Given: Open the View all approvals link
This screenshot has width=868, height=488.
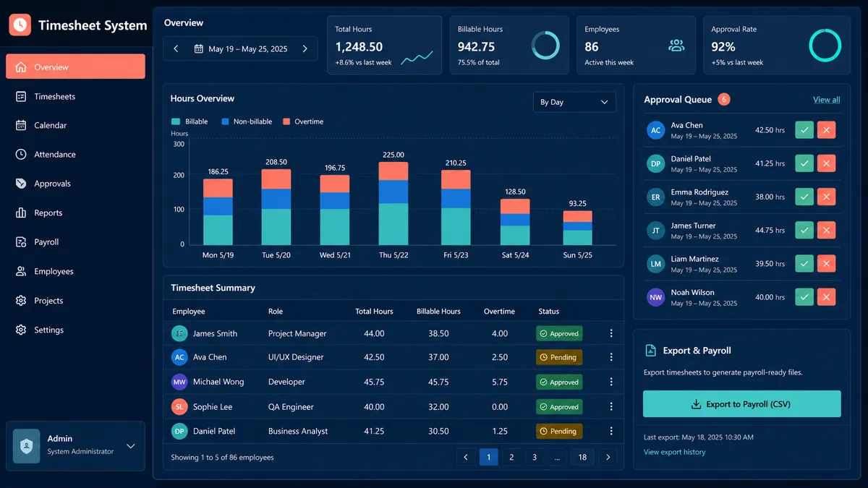Looking at the screenshot, I should pos(826,100).
